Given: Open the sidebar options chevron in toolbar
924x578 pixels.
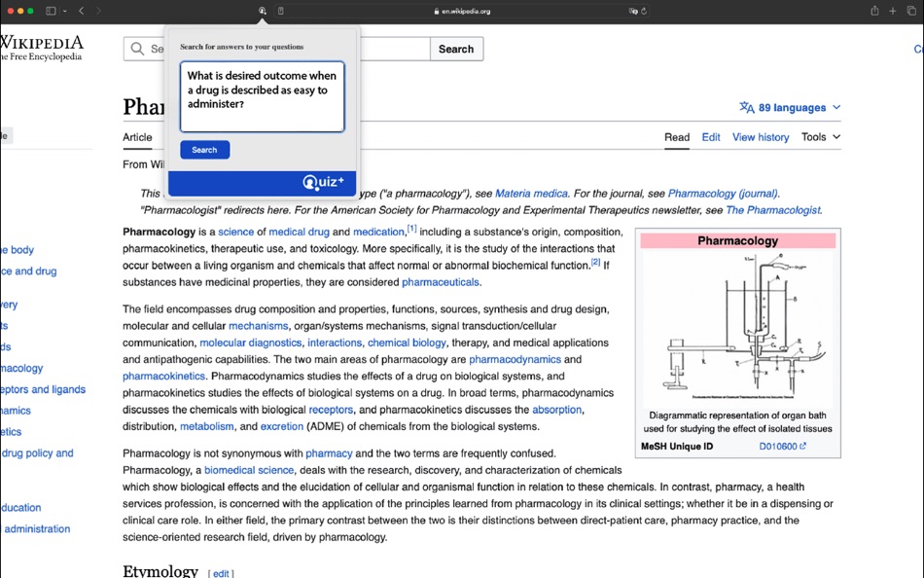Looking at the screenshot, I should (65, 11).
